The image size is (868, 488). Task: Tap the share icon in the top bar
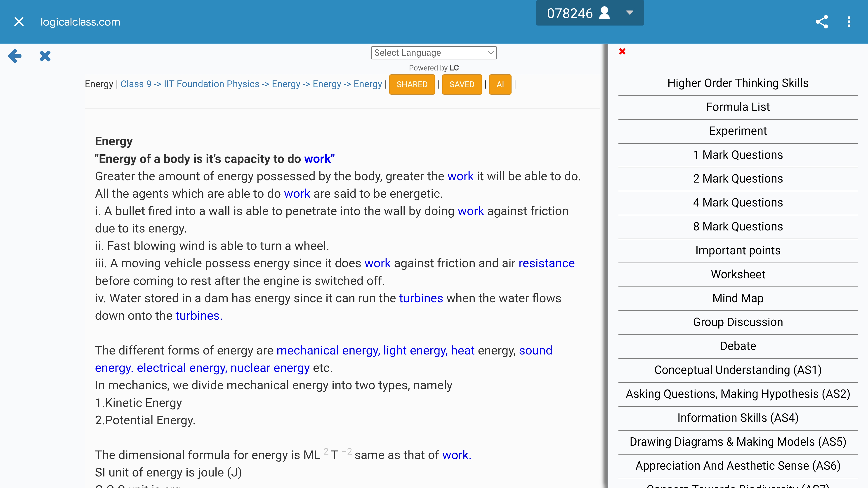coord(821,22)
